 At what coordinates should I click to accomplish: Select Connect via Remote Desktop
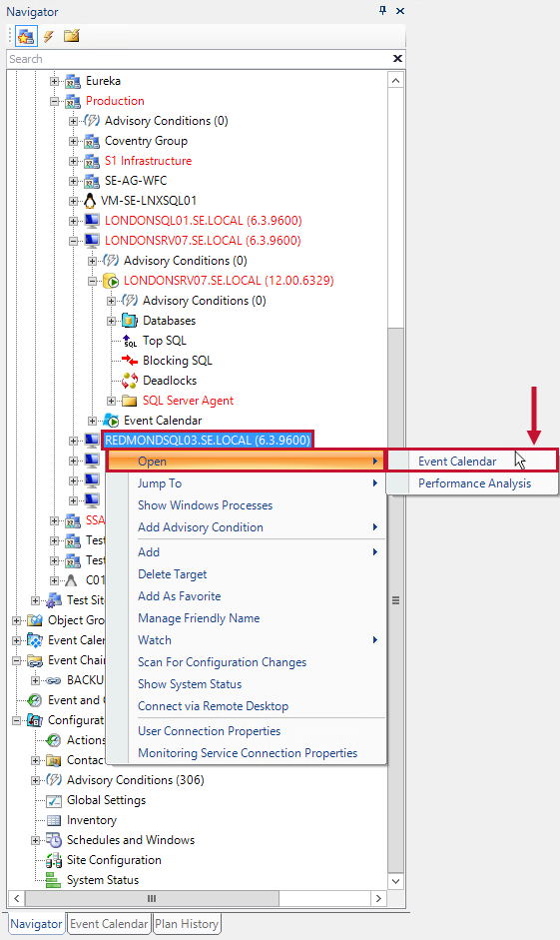pyautogui.click(x=246, y=706)
